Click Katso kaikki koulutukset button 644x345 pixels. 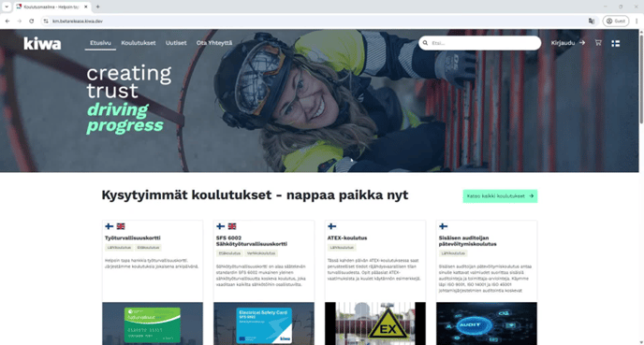tap(500, 196)
